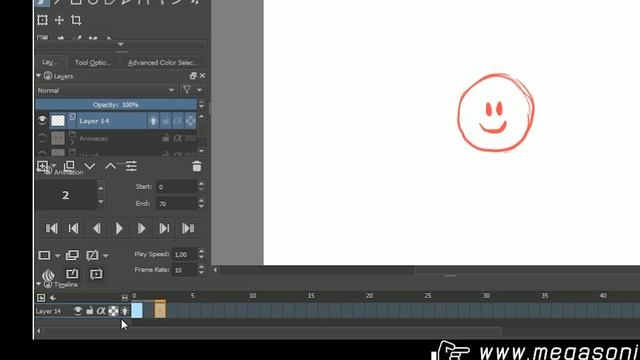
Task: Add a blank frame
Action: pyautogui.click(x=44, y=256)
